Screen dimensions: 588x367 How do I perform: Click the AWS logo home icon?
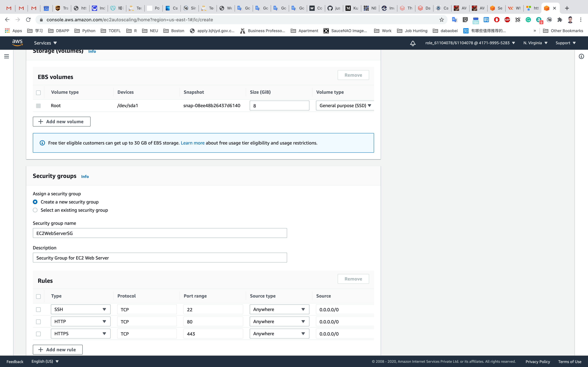click(x=17, y=43)
